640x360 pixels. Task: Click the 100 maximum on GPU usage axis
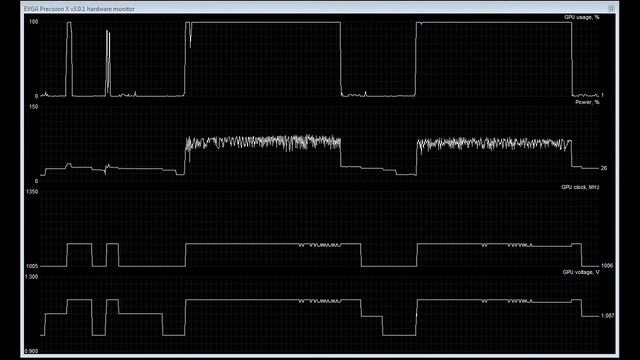coord(34,22)
